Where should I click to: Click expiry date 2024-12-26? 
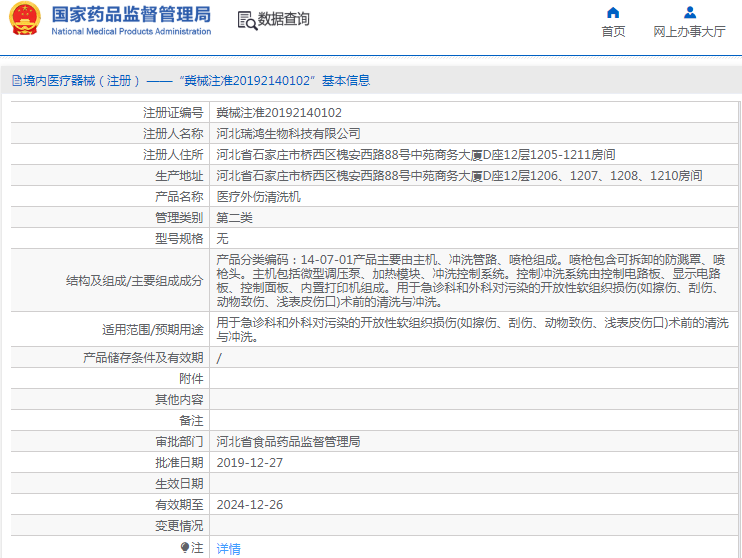[249, 505]
